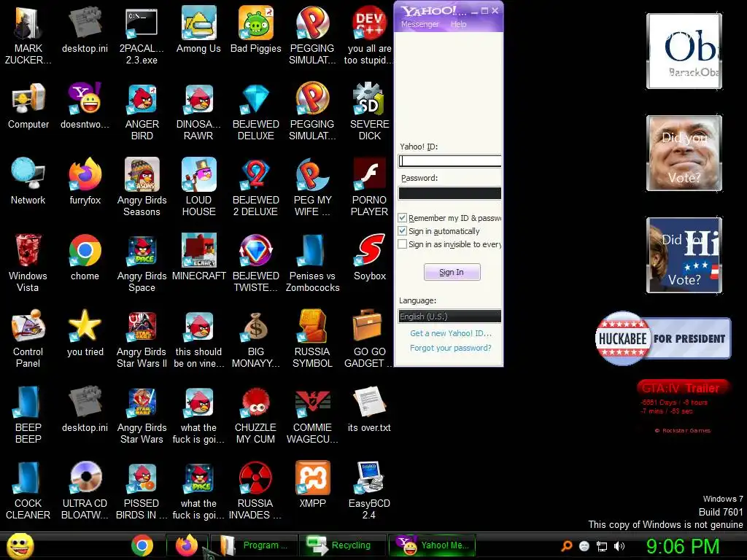The height and width of the screenshot is (560, 747).
Task: Click the smiley tray icon
Action: (x=584, y=546)
